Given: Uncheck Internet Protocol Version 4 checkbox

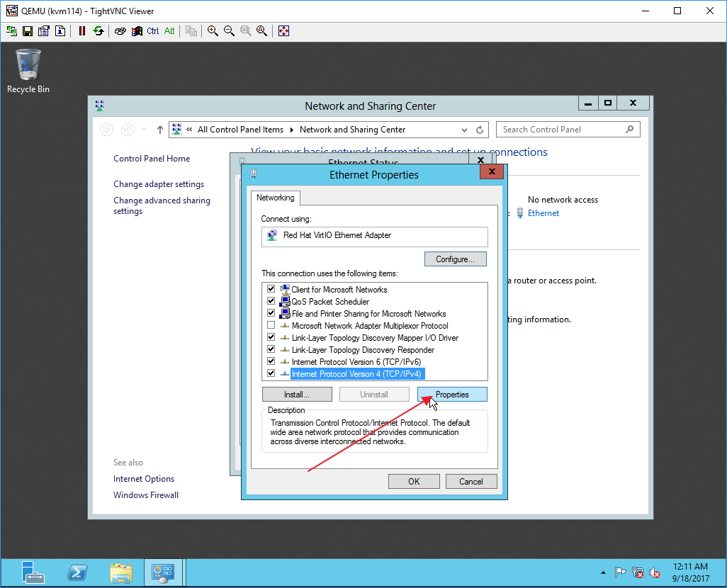Looking at the screenshot, I should pyautogui.click(x=271, y=373).
